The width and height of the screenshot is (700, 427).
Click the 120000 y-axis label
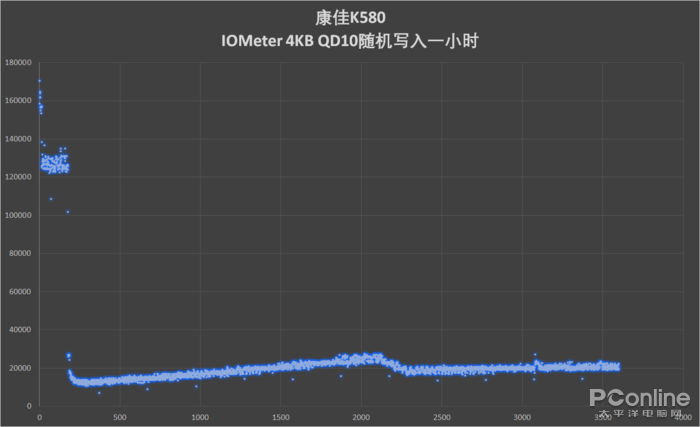[20, 177]
